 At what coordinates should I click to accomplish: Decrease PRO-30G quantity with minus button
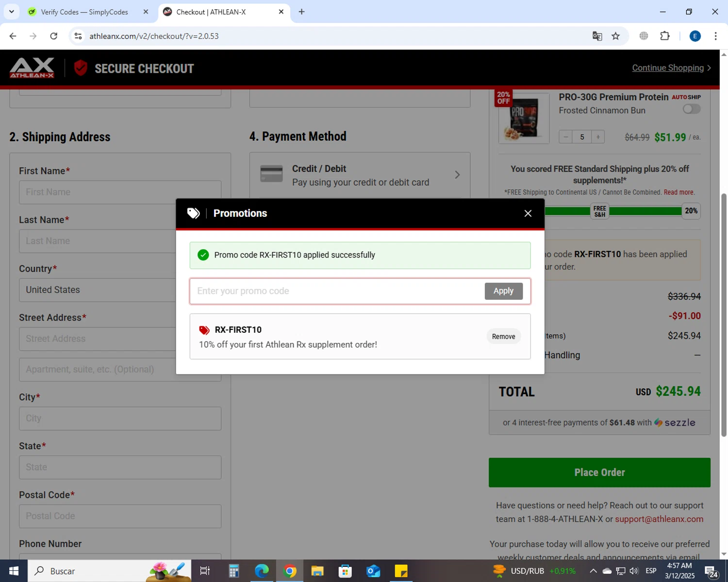[565, 137]
